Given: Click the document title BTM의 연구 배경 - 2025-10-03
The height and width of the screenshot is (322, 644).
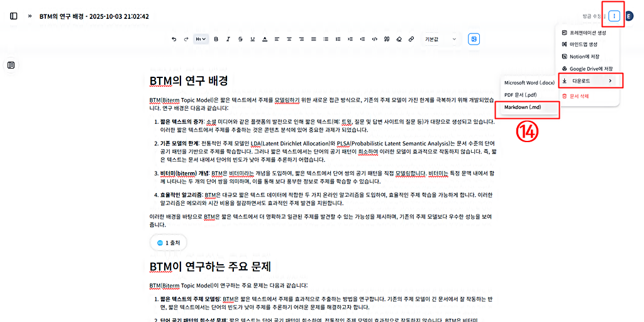Looking at the screenshot, I should coord(94,16).
